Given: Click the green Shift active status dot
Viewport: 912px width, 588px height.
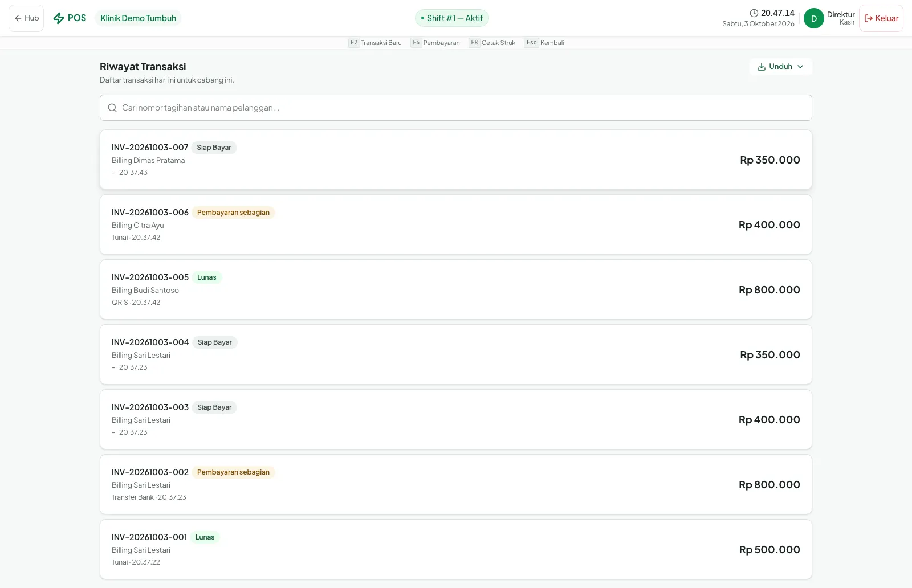Looking at the screenshot, I should pos(422,18).
